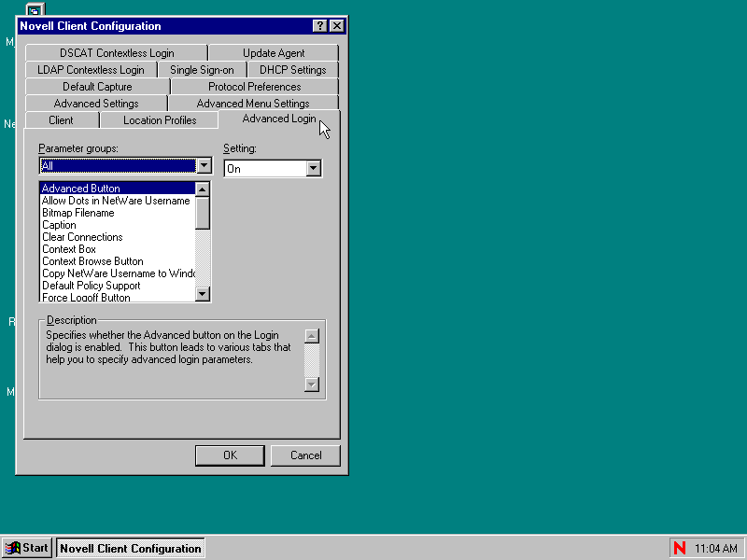Select 'Allow Dots in NetWare Username'

[118, 201]
